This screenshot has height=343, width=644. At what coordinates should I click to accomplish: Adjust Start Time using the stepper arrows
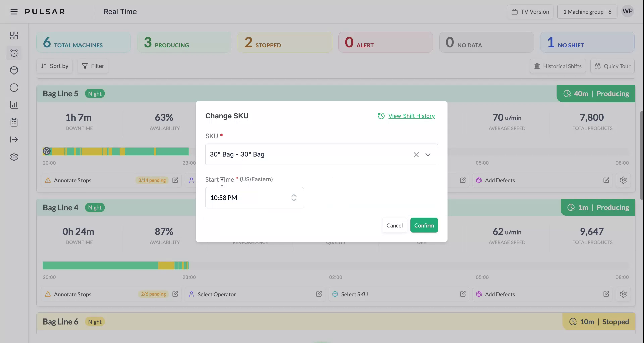(x=294, y=198)
